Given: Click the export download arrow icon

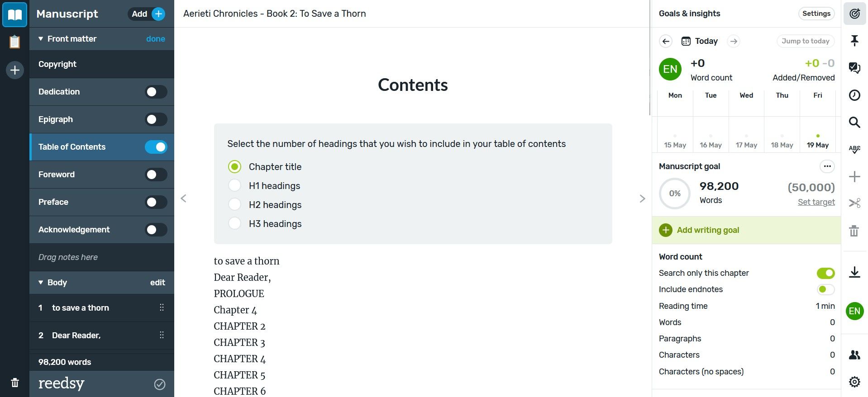Looking at the screenshot, I should coord(854,272).
